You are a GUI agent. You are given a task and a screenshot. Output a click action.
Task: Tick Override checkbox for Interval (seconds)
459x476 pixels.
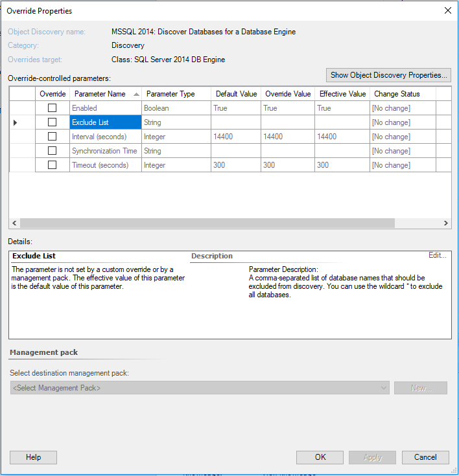[x=53, y=136]
